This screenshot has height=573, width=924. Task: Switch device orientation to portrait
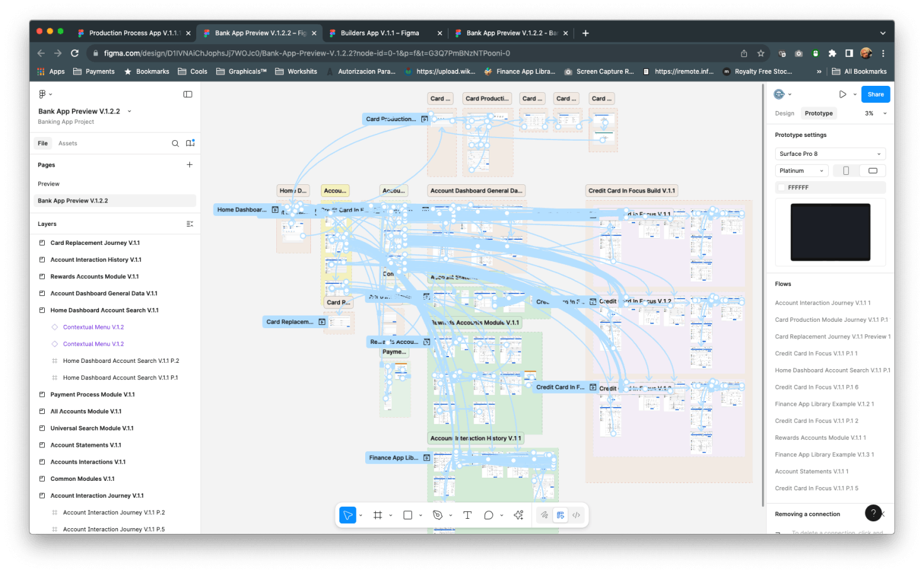tap(846, 170)
